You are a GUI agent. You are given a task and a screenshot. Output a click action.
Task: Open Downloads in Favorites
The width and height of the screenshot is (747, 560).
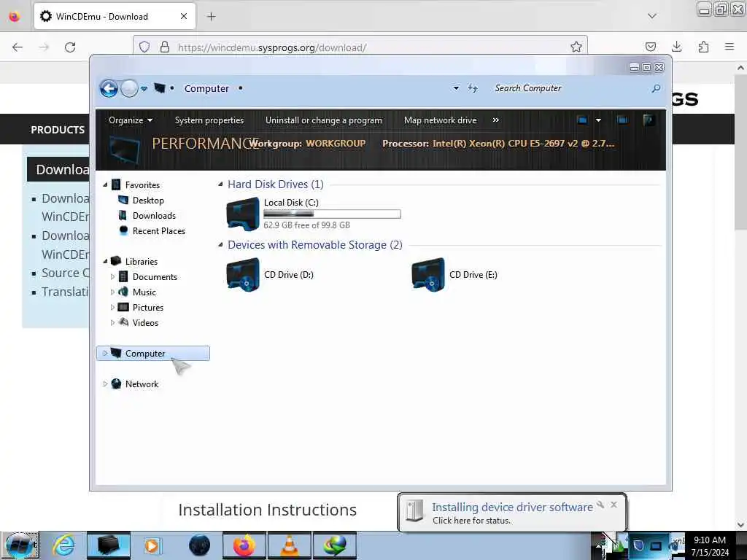[x=154, y=216]
